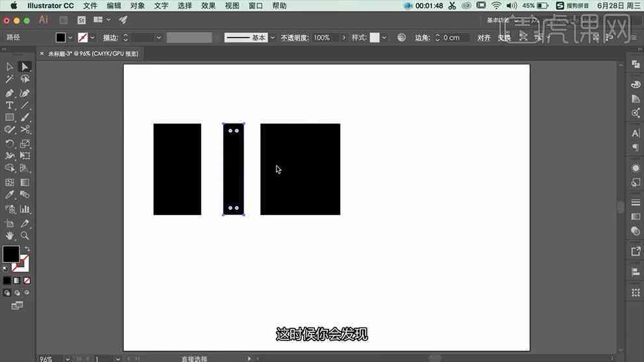
Task: Select the Slice tool
Action: 25,224
